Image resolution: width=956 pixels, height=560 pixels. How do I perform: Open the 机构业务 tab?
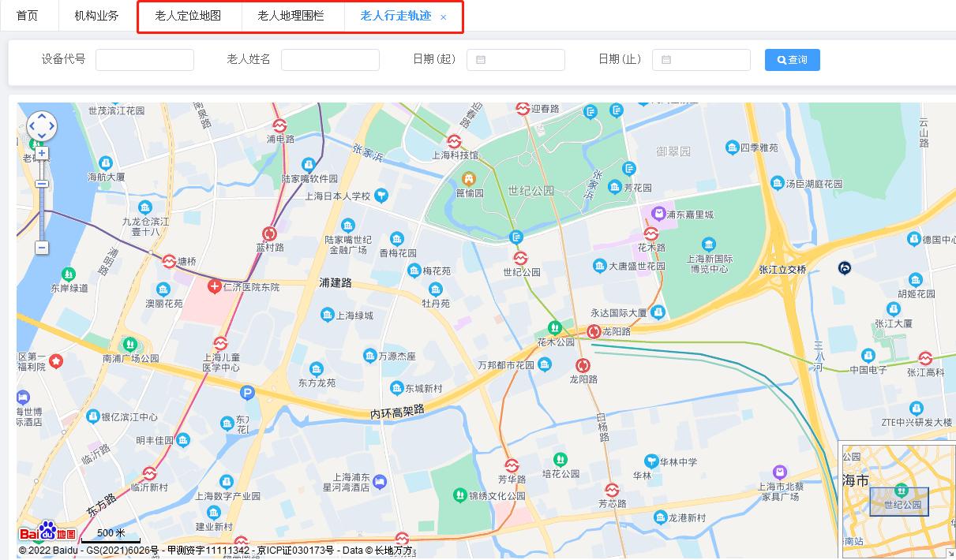click(x=97, y=16)
